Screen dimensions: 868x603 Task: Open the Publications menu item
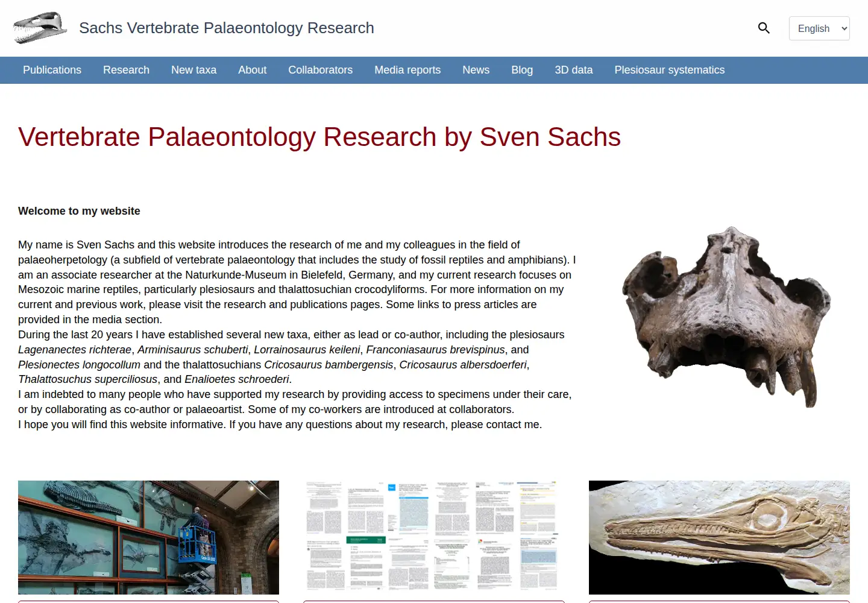click(x=52, y=70)
